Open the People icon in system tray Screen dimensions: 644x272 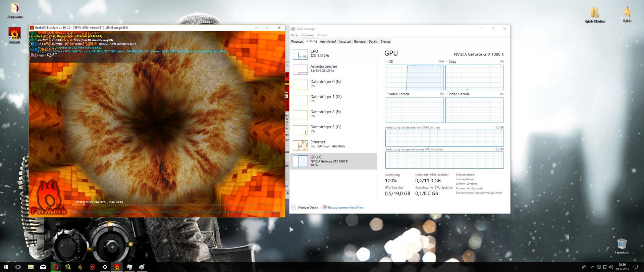point(584,267)
